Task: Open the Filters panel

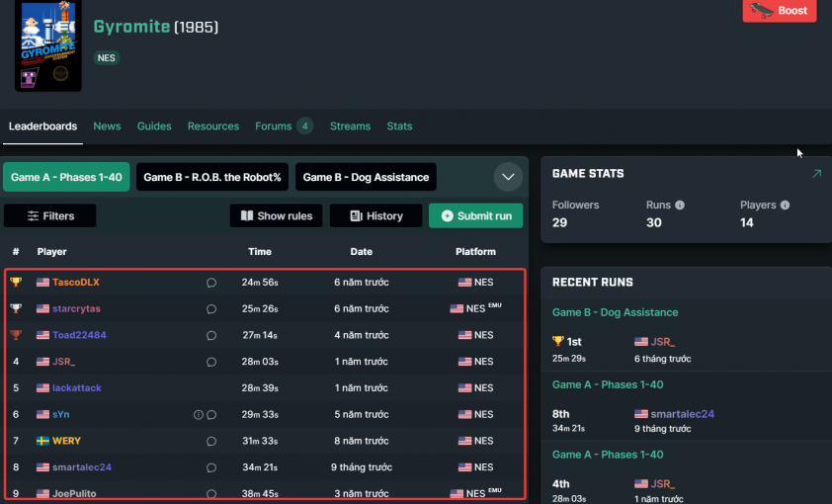Action: click(x=49, y=215)
